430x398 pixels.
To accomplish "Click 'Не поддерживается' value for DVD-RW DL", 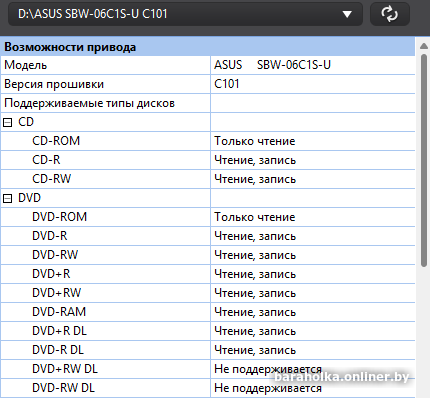I will (268, 388).
